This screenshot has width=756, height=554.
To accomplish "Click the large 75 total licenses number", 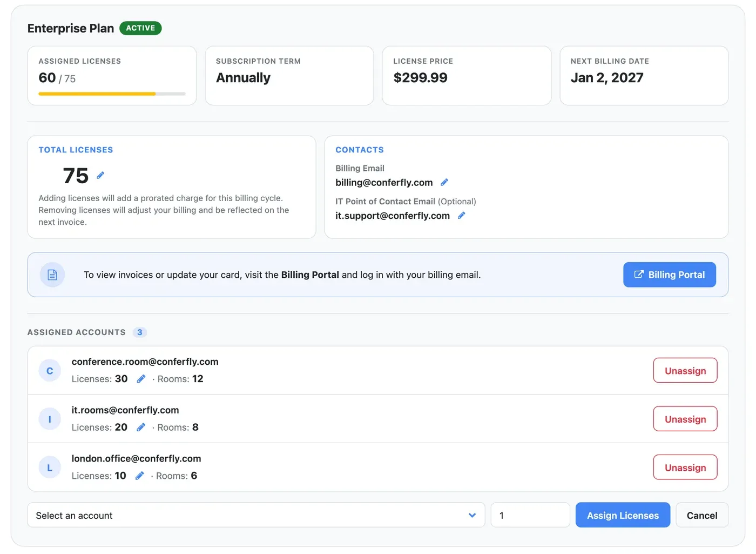I will [76, 176].
